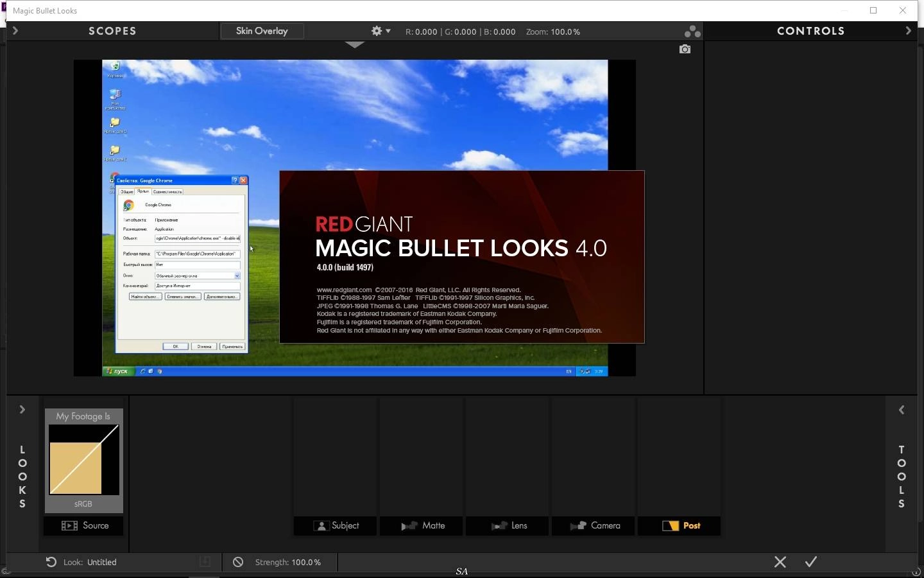Reset the look with the circular arrow
Screen dimensions: 924x578
[51, 562]
